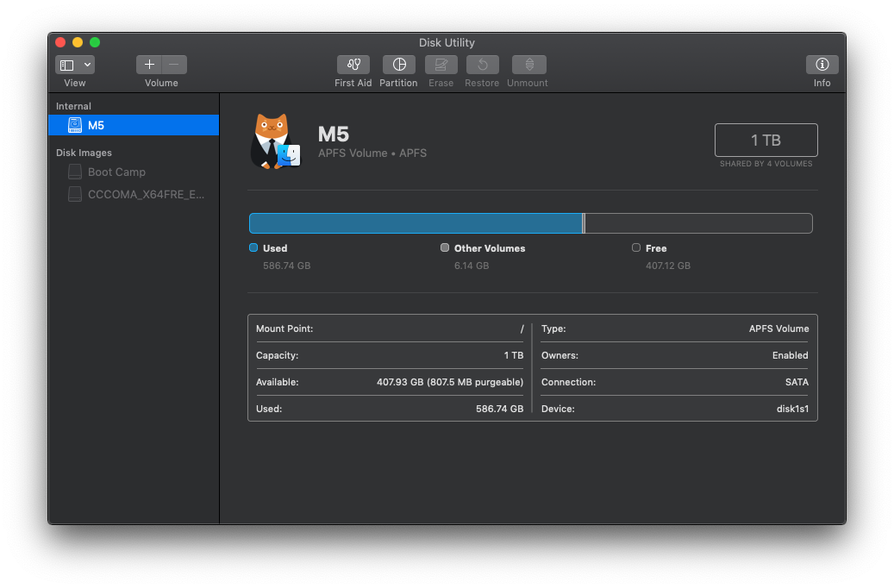Click the blue Used legend swatch

coord(253,247)
